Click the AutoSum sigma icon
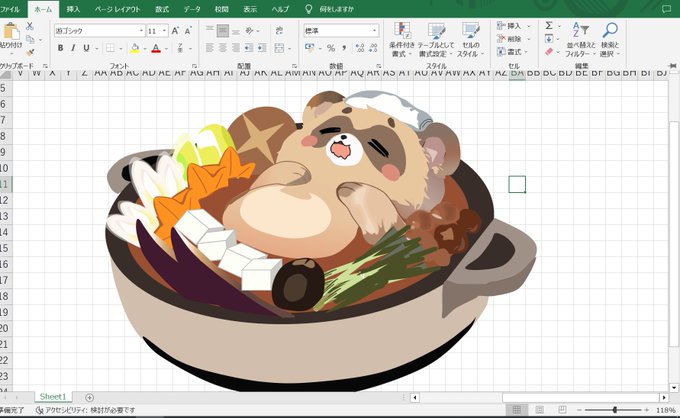Image resolution: width=680 pixels, height=418 pixels. [x=549, y=26]
